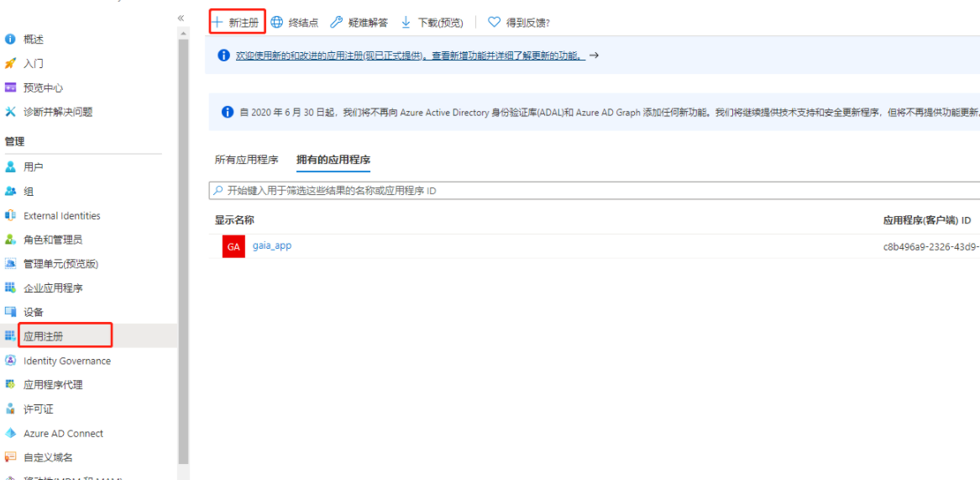Click the 自定义域名 icon
This screenshot has height=480, width=980.
[x=9, y=456]
